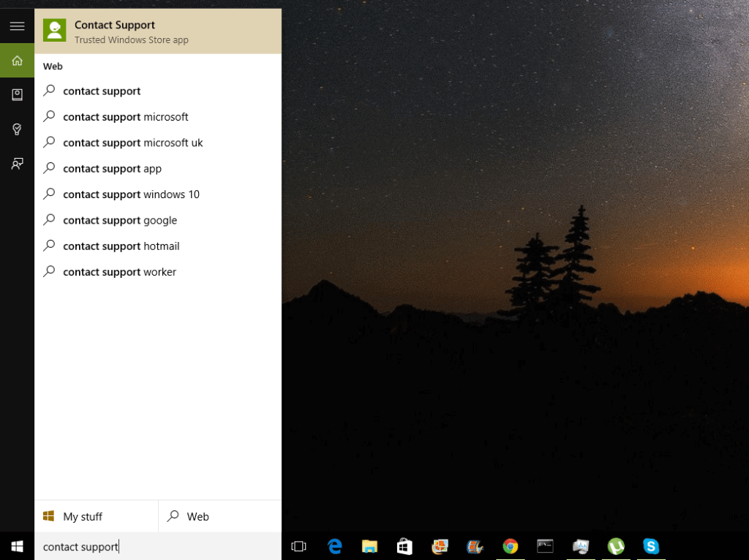Open Skype from the taskbar
The image size is (749, 560).
tap(650, 546)
